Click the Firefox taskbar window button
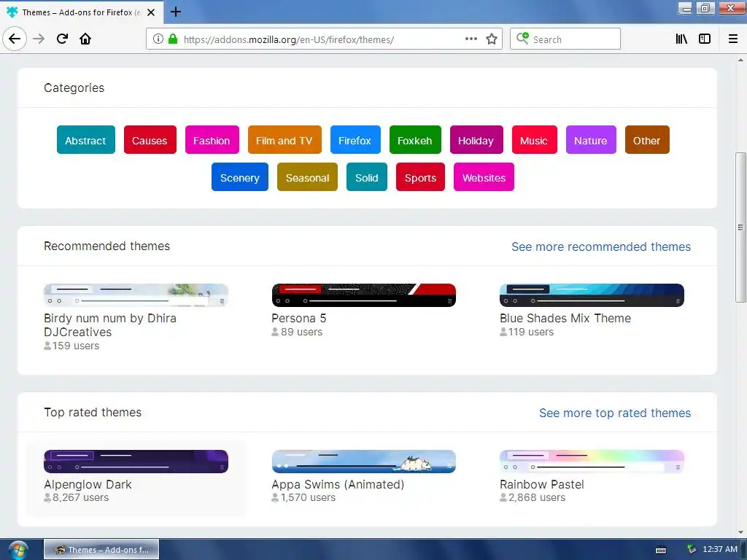Viewport: 747px width, 560px height. pos(101,550)
